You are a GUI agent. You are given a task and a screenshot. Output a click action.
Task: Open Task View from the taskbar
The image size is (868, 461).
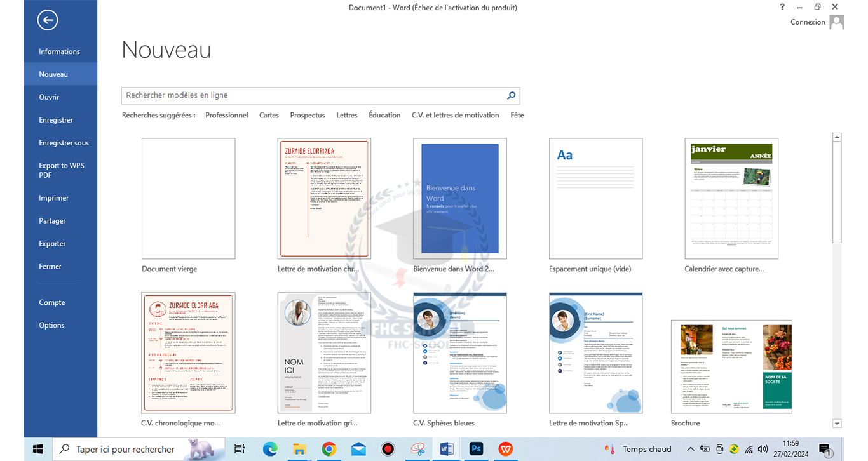tap(240, 449)
